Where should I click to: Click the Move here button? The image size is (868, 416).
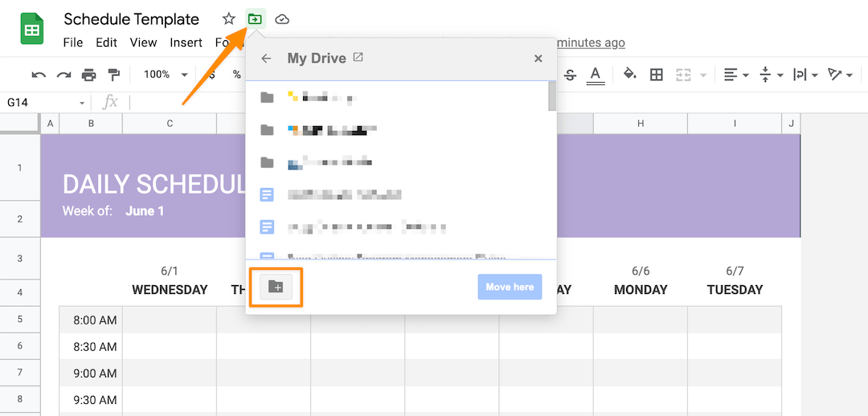tap(510, 287)
